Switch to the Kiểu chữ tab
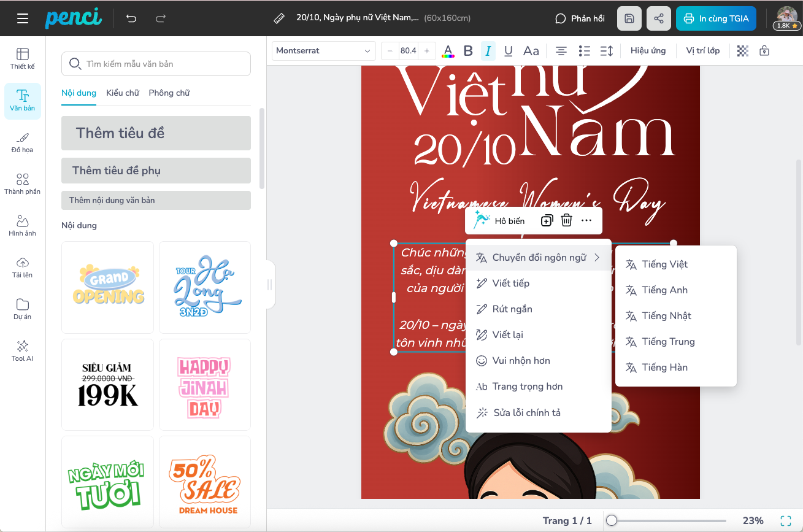 [123, 93]
